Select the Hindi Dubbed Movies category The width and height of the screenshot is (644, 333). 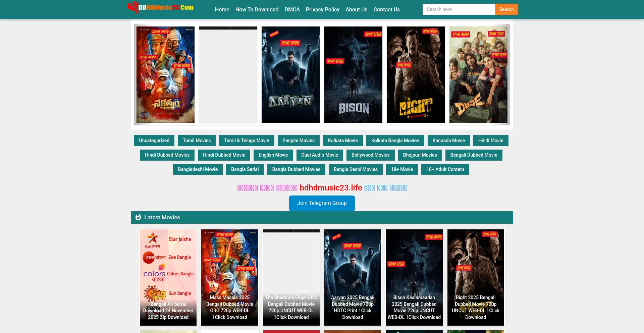pos(167,155)
